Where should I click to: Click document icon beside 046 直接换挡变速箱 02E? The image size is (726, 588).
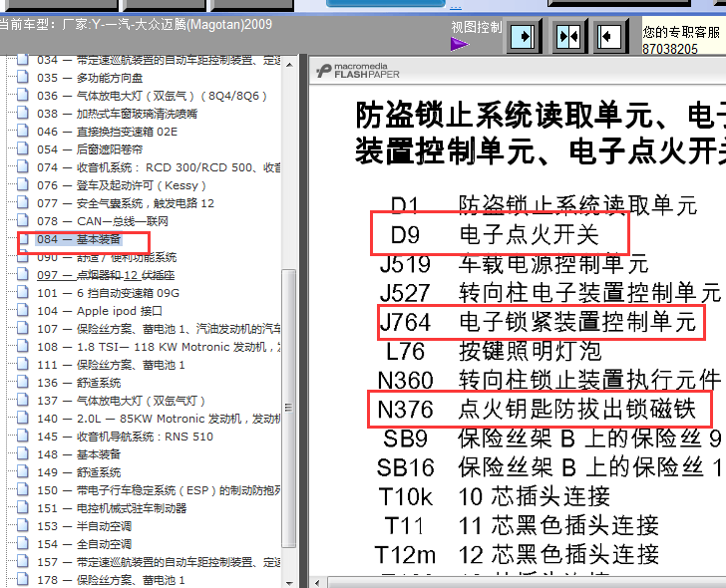(x=22, y=131)
